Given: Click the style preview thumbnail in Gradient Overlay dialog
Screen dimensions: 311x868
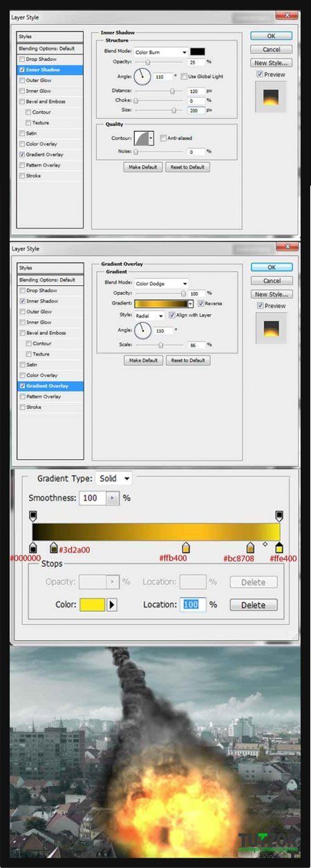Looking at the screenshot, I should pos(270,328).
